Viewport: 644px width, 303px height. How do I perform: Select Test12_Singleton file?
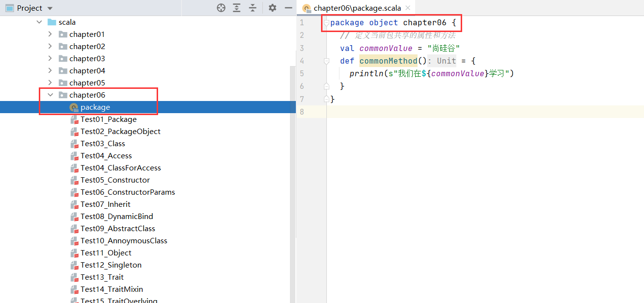click(x=111, y=265)
